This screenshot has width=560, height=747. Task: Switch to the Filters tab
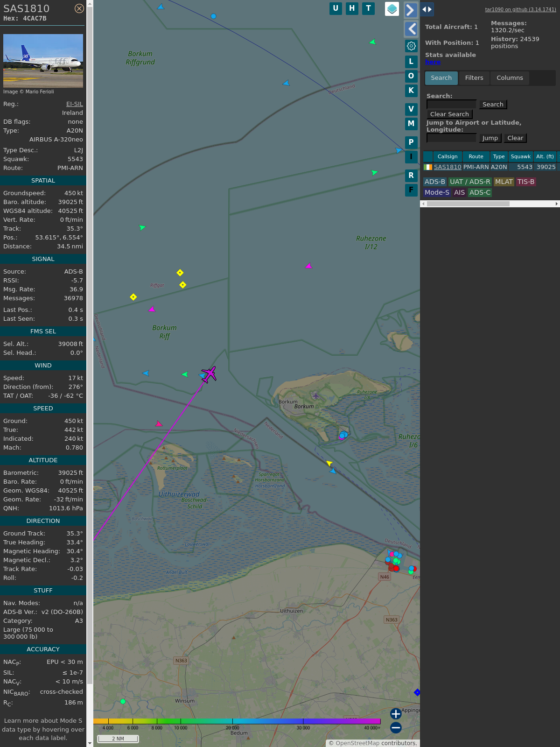tap(474, 78)
